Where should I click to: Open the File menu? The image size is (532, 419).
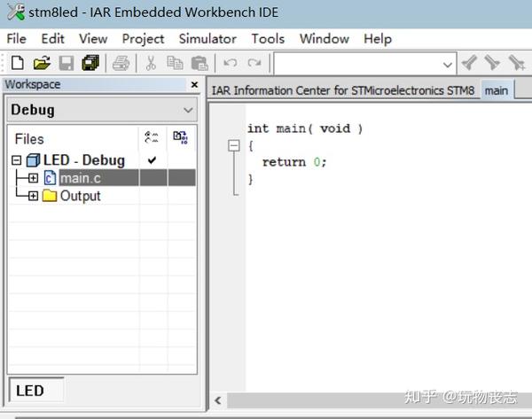pyautogui.click(x=16, y=39)
